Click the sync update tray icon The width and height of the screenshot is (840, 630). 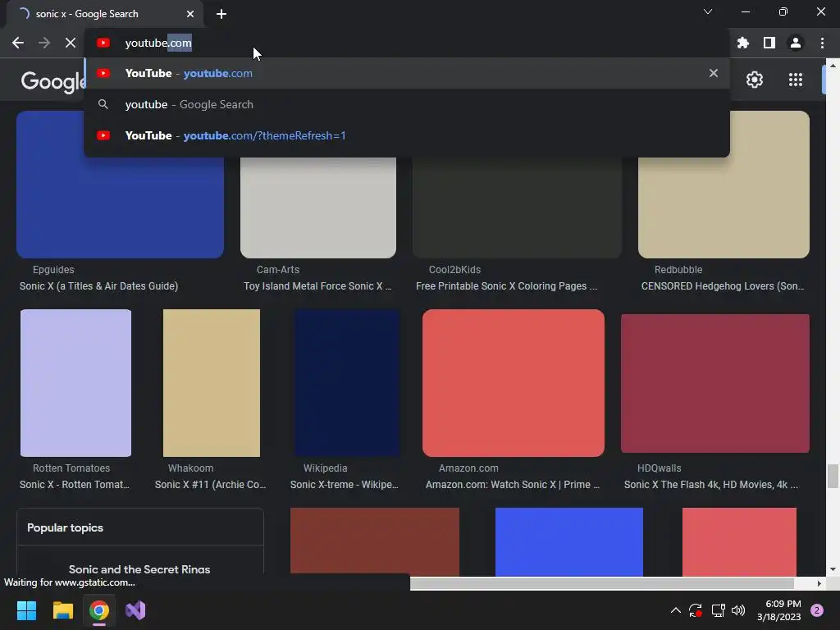tap(696, 610)
